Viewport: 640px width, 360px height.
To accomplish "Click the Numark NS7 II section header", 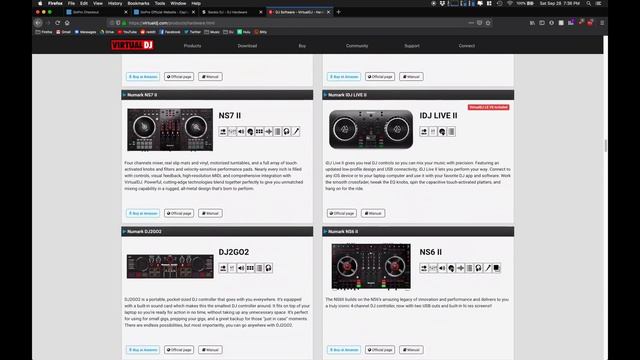I will 217,95.
